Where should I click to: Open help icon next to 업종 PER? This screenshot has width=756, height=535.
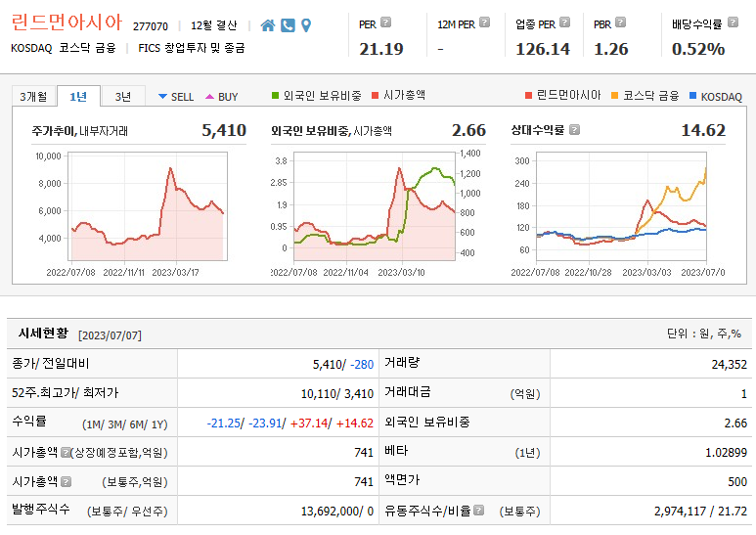(x=564, y=22)
